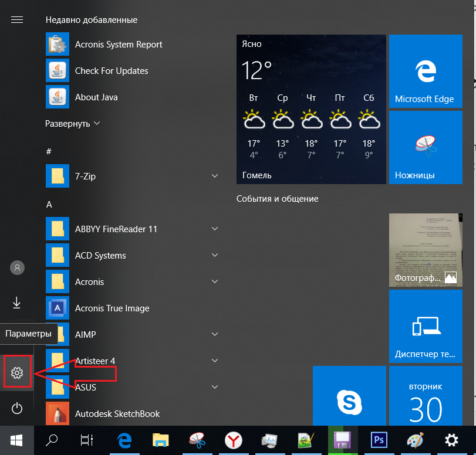The width and height of the screenshot is (476, 455).
Task: Open the hamburger menu at top left
Action: [x=17, y=20]
